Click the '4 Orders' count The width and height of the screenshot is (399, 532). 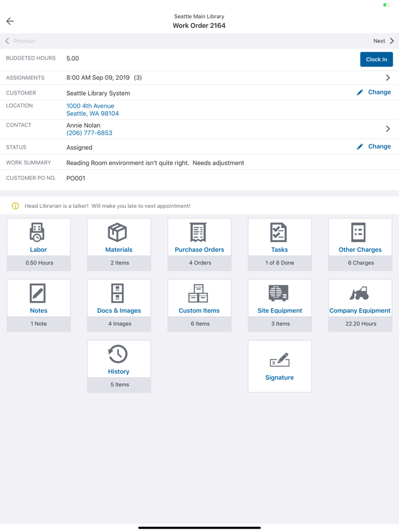tap(200, 263)
